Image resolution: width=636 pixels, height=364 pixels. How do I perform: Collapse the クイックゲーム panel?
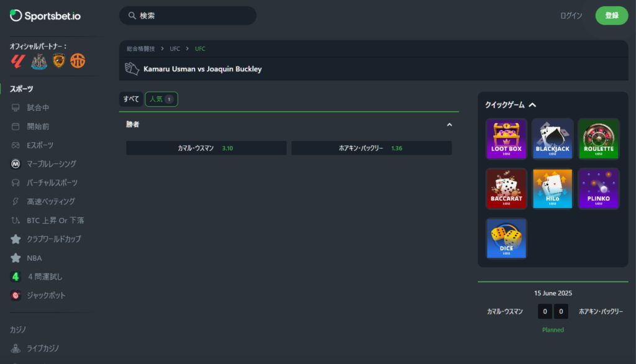532,105
